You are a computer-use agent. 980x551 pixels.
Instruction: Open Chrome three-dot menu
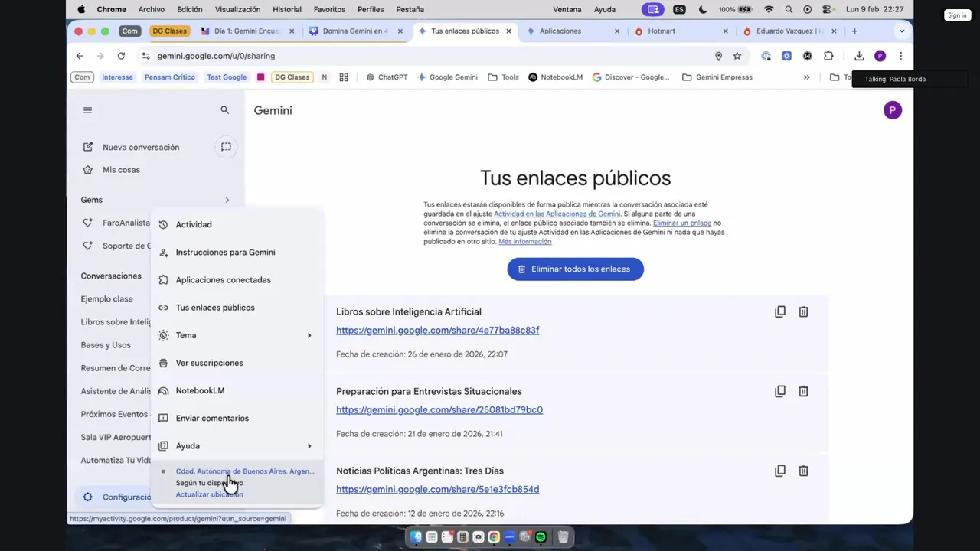pos(900,56)
